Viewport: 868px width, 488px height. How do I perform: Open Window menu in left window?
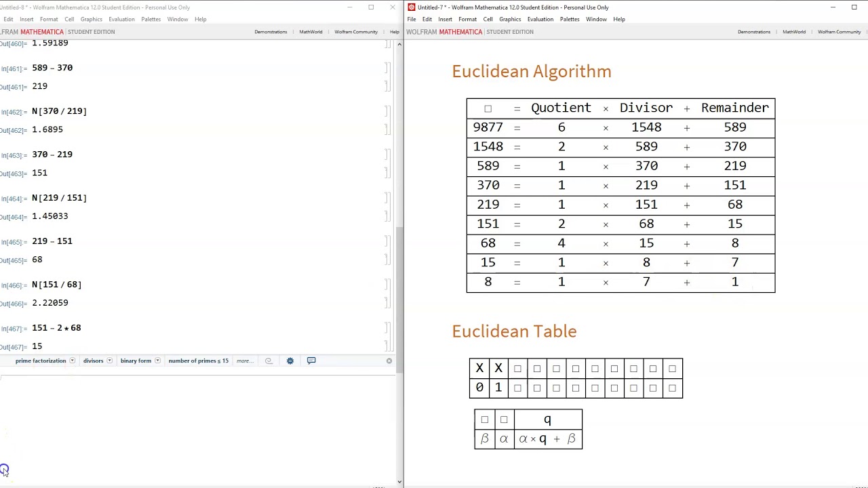coord(178,19)
